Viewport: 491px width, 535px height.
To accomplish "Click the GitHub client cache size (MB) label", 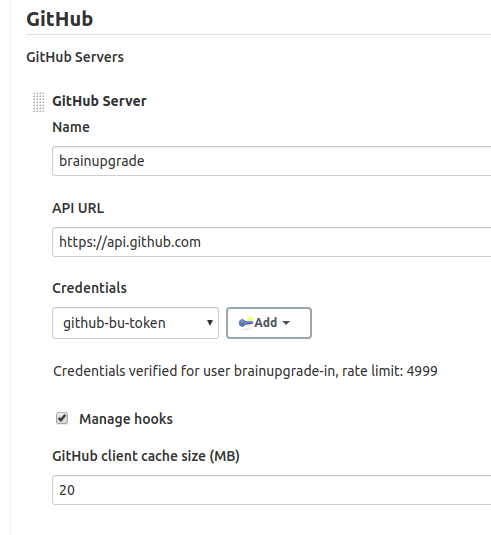I will 146,456.
